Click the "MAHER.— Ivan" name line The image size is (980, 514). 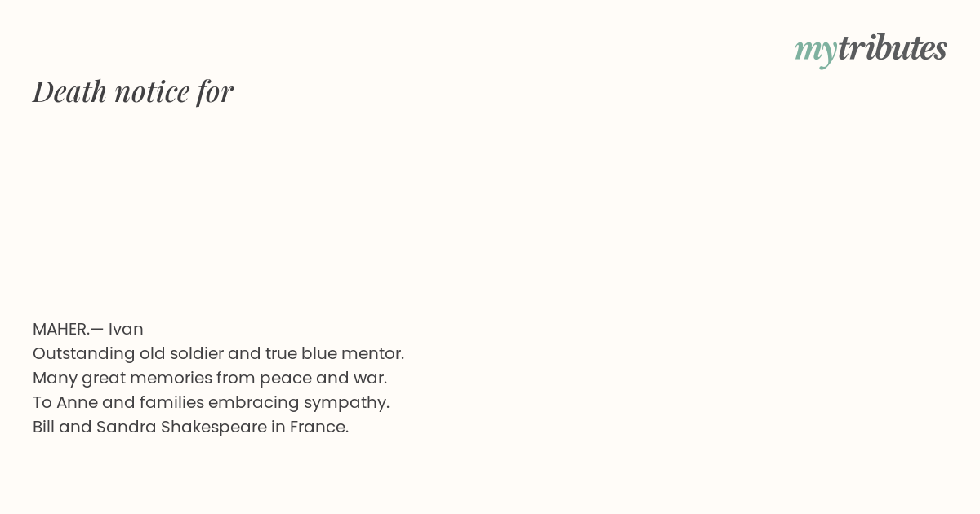[x=88, y=329]
